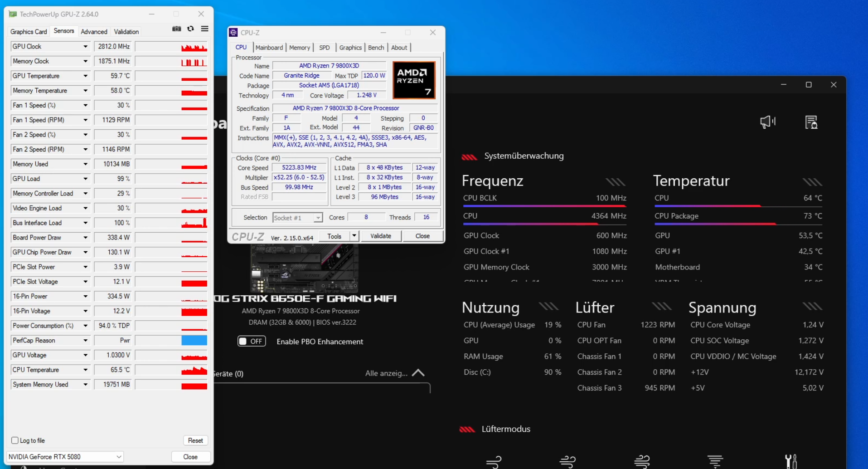The width and height of the screenshot is (868, 469).
Task: Open the CPU Temperature sensor dropdown in GPU-Z
Action: pyautogui.click(x=85, y=370)
